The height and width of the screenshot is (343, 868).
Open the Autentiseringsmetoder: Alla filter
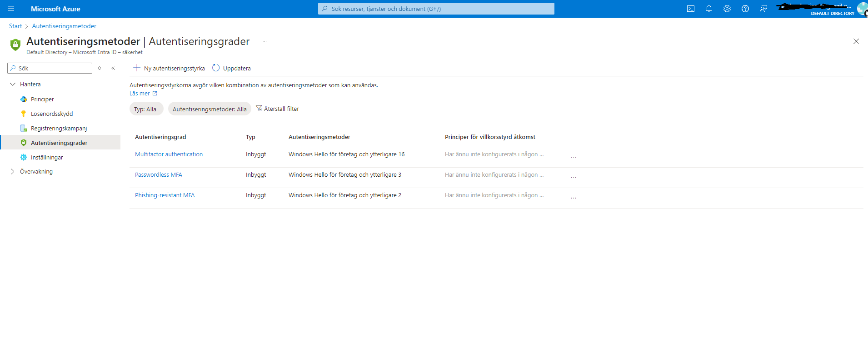(x=210, y=109)
